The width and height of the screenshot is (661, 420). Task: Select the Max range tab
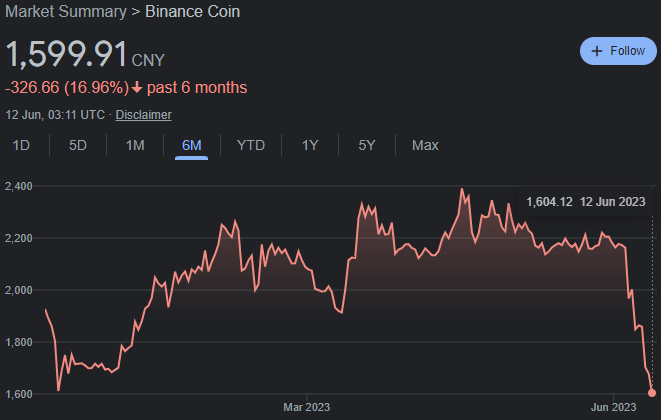click(425, 145)
